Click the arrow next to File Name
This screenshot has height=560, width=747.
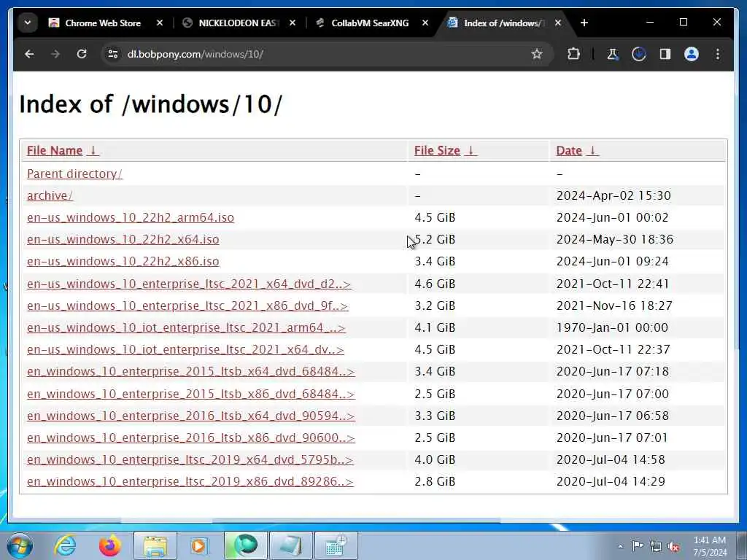coord(93,150)
